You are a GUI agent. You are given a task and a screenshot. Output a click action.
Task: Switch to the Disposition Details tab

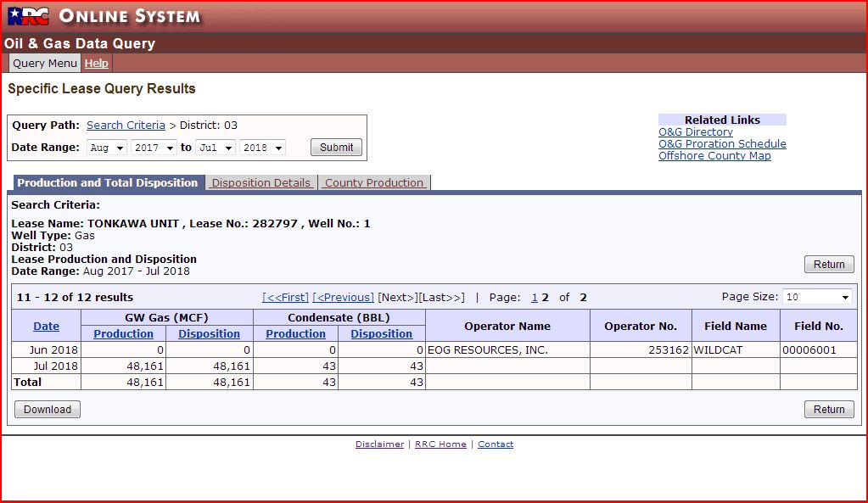(261, 182)
